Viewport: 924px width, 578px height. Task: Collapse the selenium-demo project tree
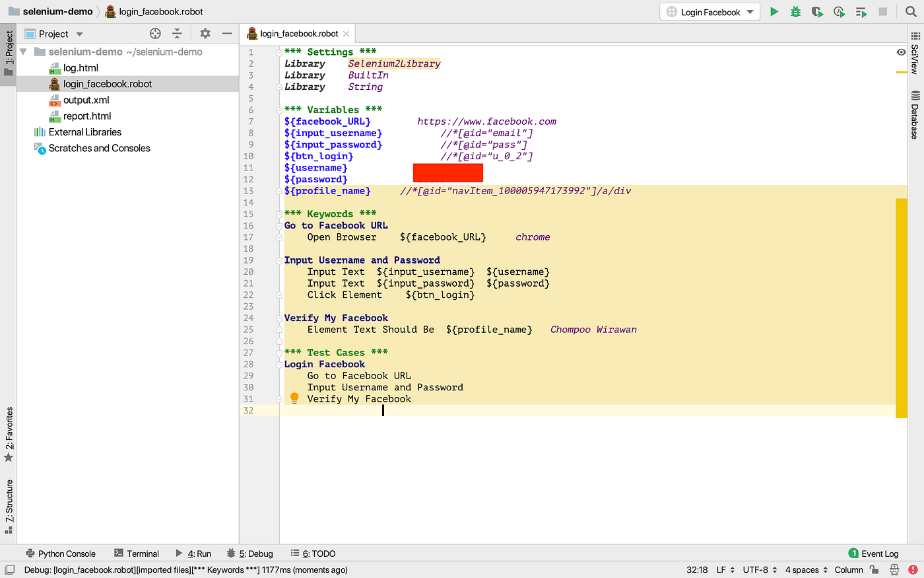(x=23, y=52)
